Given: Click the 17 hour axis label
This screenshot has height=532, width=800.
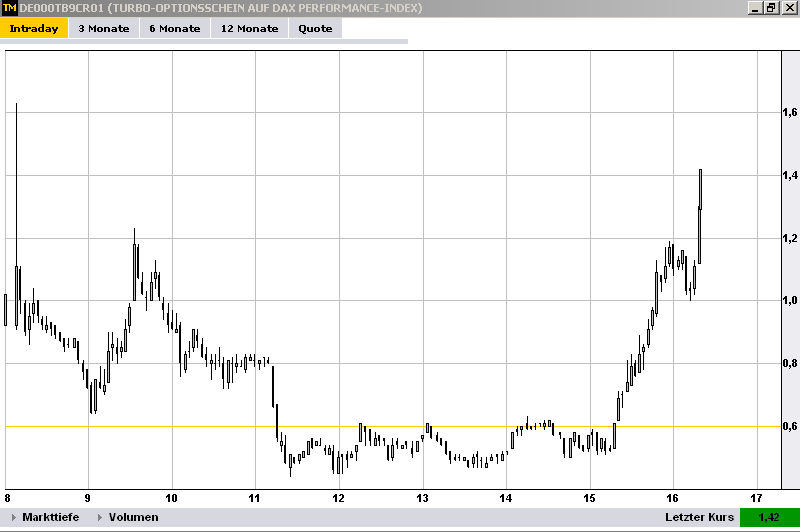Looking at the screenshot, I should pos(757,498).
